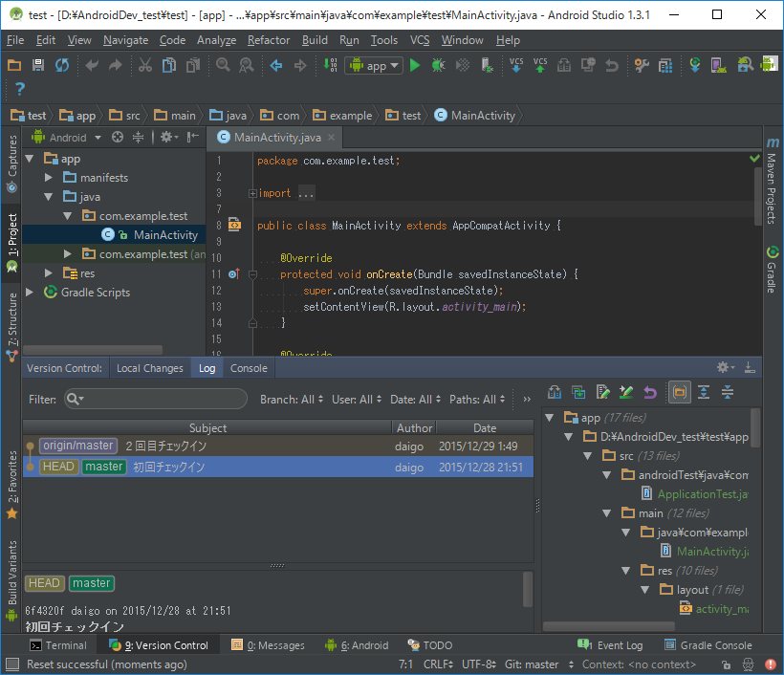This screenshot has width=784, height=675.
Task: Click the Make Project icon
Action: (330, 65)
